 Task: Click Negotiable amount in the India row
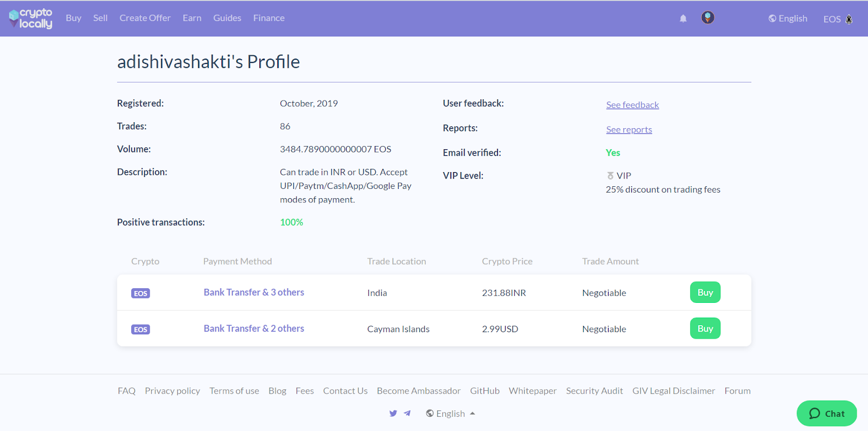(604, 293)
